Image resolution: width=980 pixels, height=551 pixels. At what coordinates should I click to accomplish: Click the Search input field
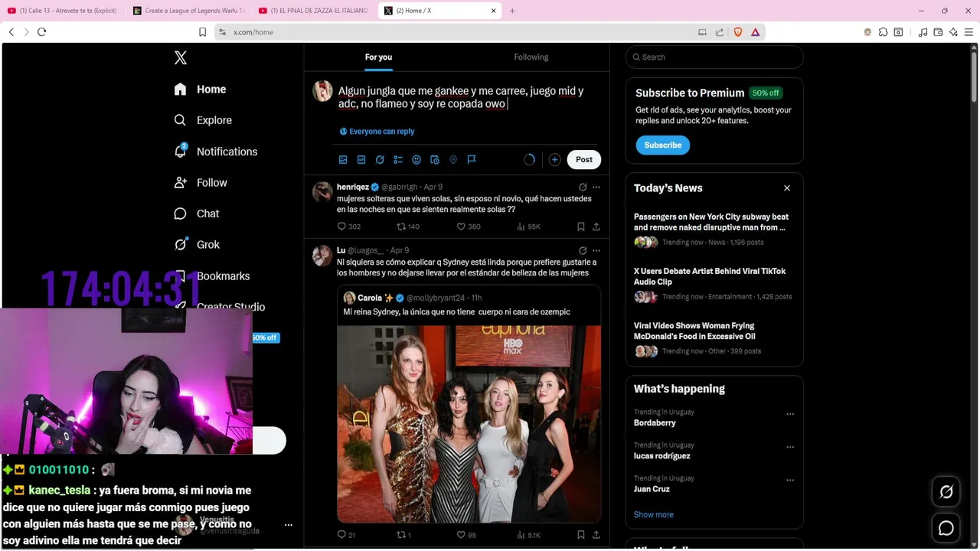714,57
